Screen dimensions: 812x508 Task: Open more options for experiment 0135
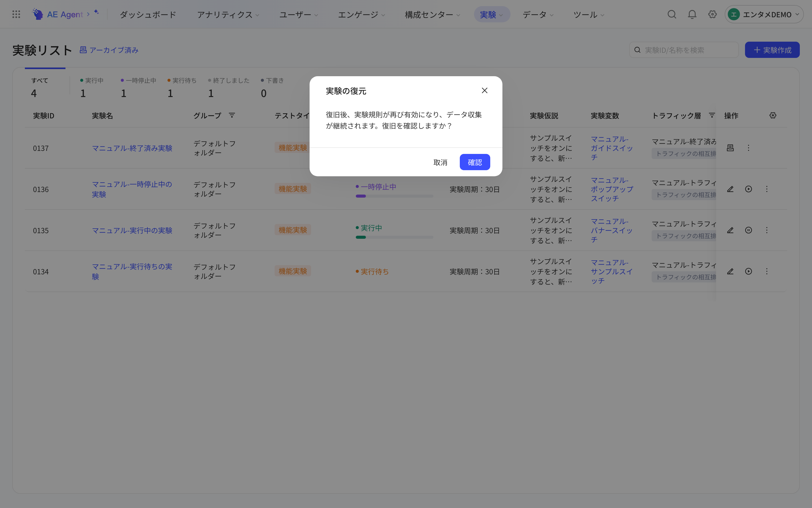tap(767, 230)
